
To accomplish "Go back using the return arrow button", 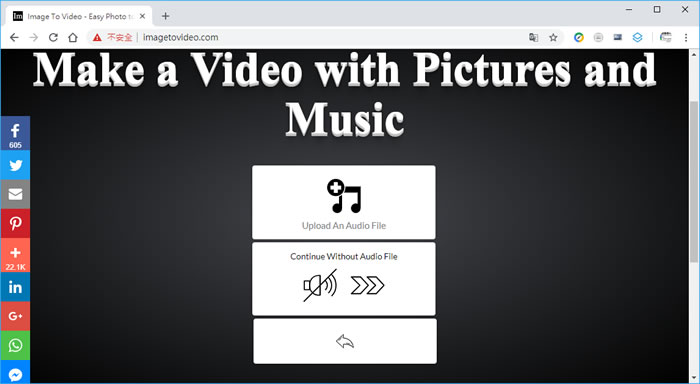I will (x=345, y=341).
